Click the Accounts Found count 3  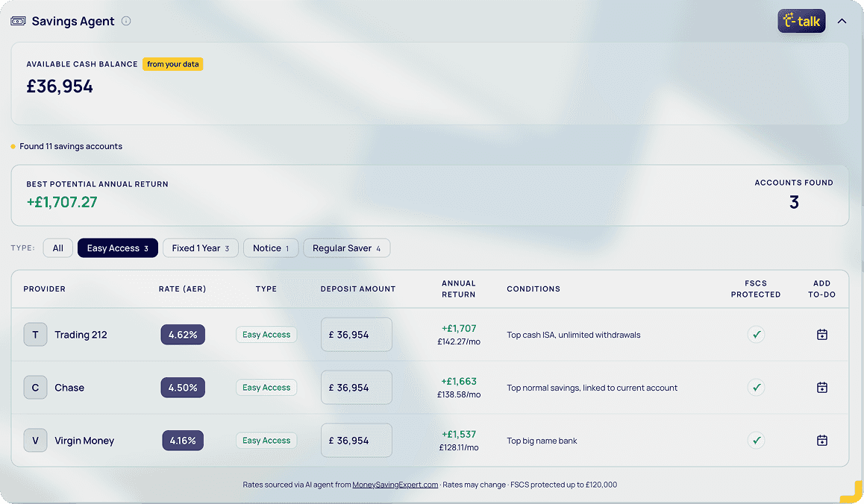(x=794, y=202)
